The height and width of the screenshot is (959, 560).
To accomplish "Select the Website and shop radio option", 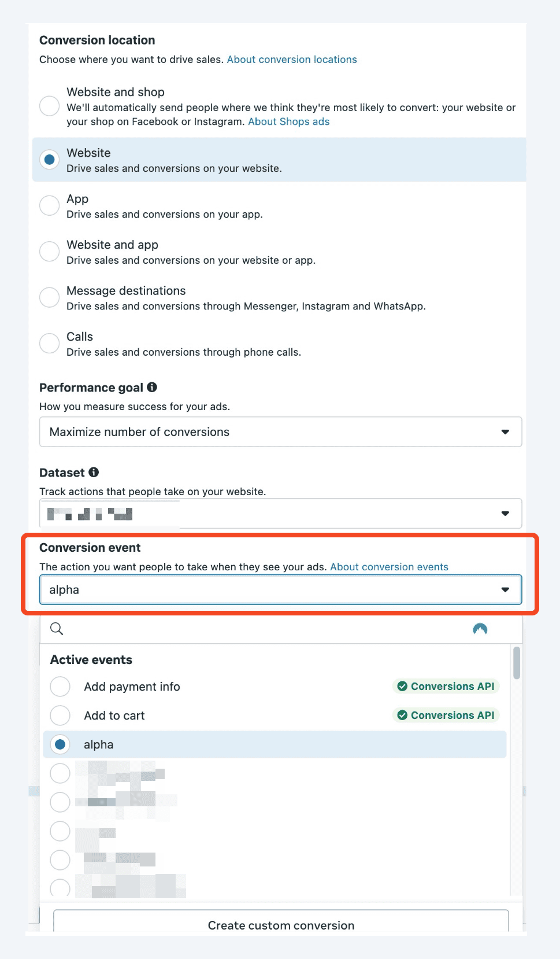I will 50,106.
